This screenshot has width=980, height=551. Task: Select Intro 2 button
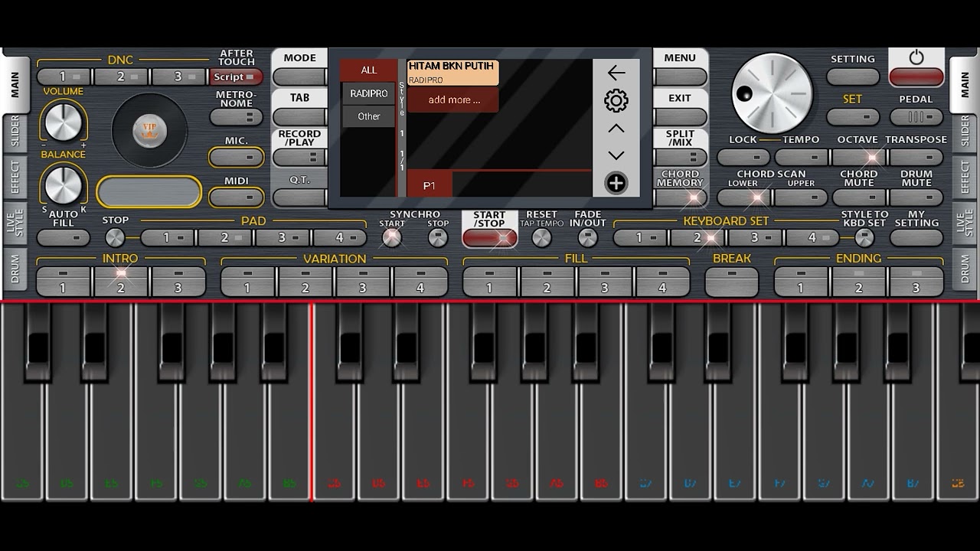pyautogui.click(x=121, y=282)
